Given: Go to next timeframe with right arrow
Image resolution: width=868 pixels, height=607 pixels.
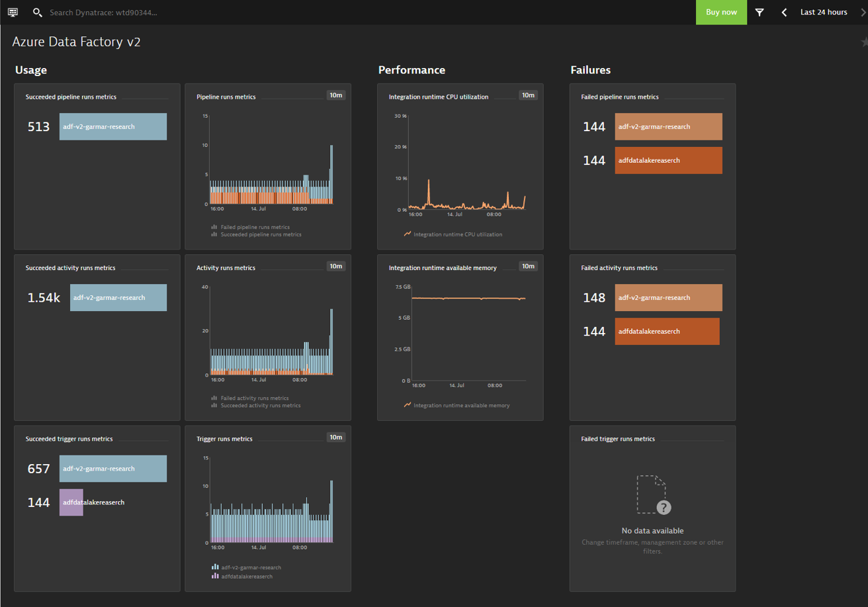Looking at the screenshot, I should pos(863,12).
